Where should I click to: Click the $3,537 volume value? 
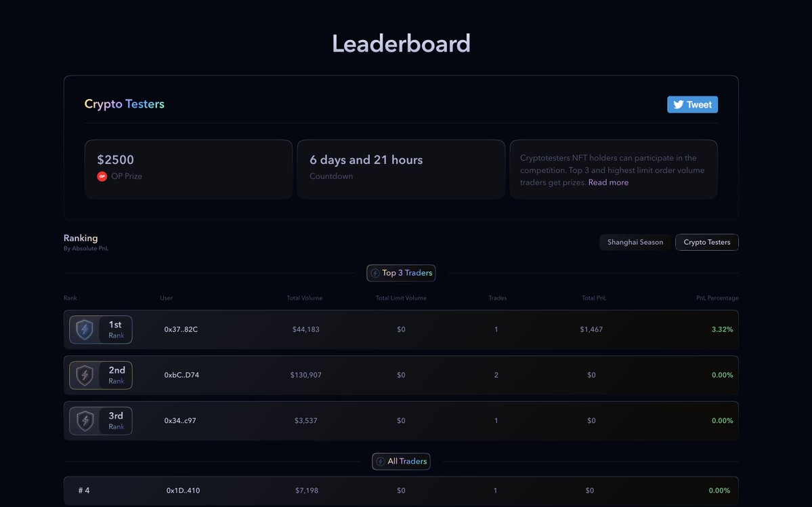tap(305, 420)
